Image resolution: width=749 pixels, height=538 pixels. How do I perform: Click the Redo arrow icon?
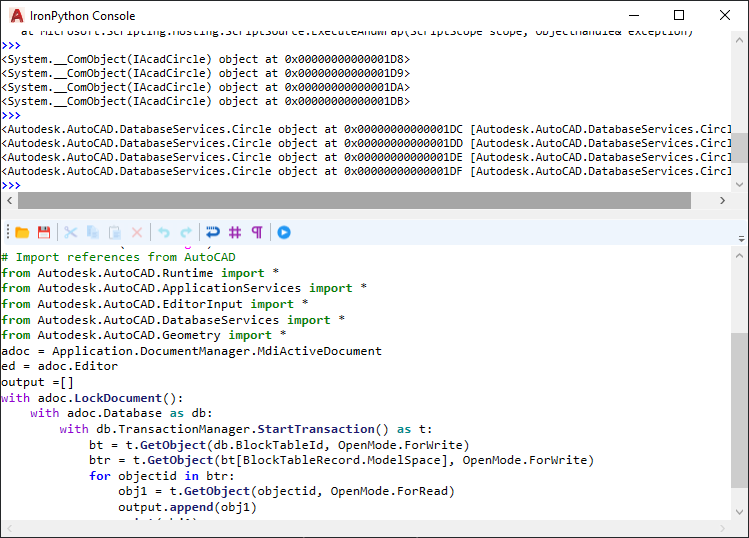186,232
